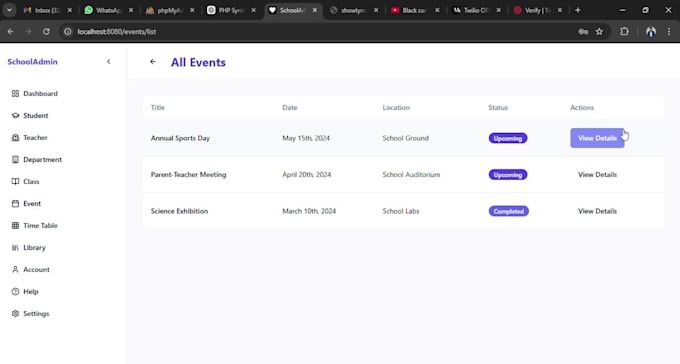Open Time Table from the sidebar
The image size is (680, 364).
pyautogui.click(x=35, y=226)
